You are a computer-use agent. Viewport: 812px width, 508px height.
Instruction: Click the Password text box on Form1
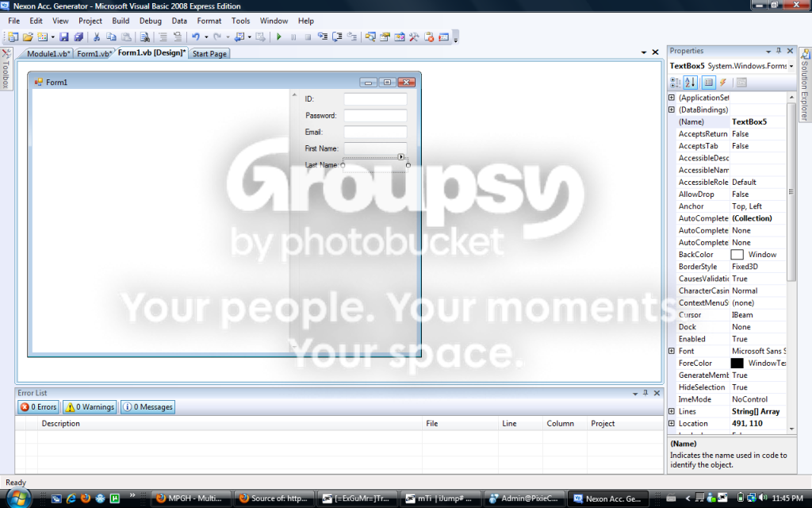pos(375,116)
